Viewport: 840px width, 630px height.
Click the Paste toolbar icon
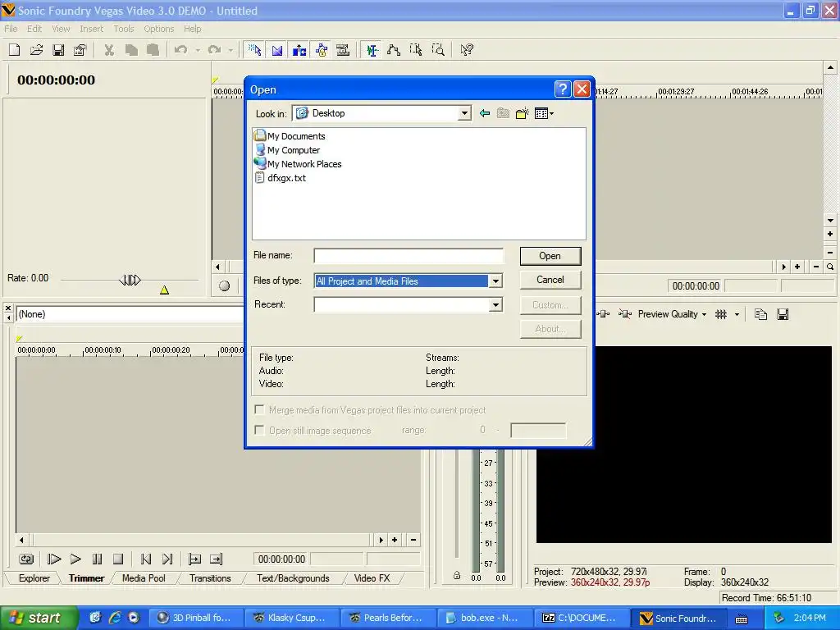153,50
